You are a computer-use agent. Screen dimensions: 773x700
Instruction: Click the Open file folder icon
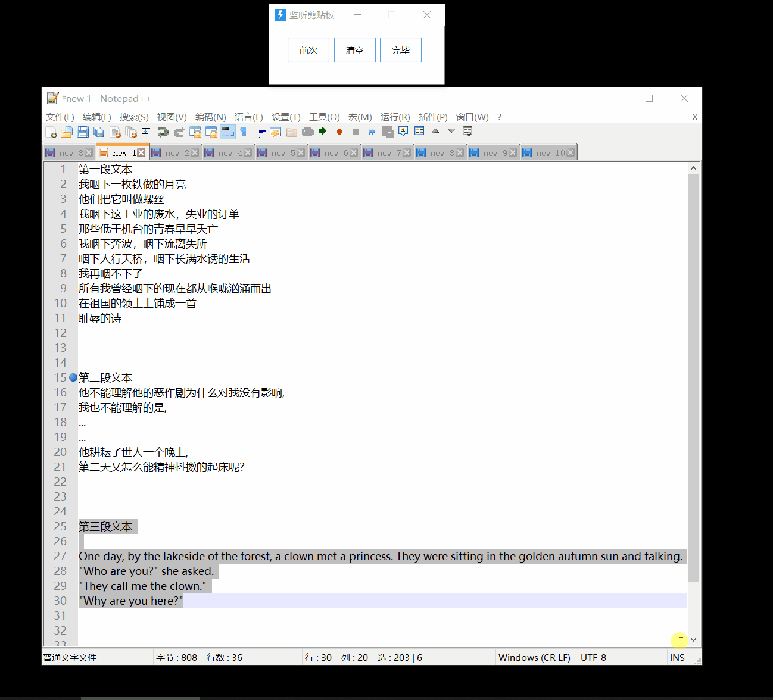pyautogui.click(x=67, y=132)
